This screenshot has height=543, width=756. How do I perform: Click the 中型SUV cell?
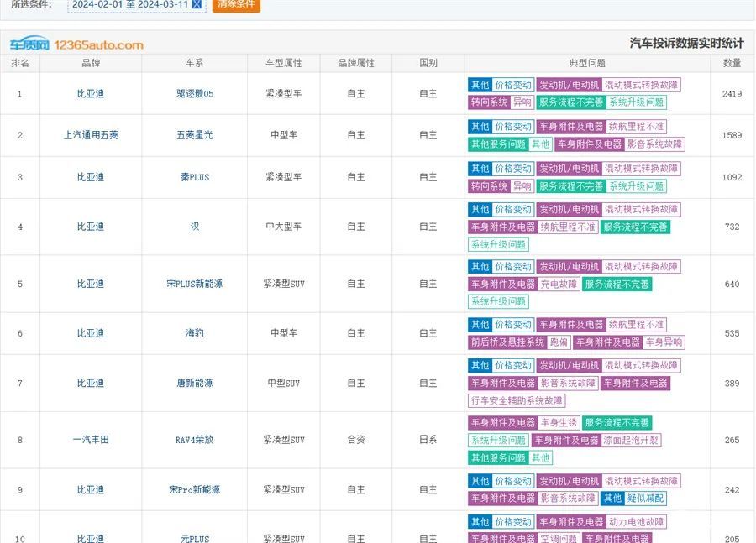[284, 383]
